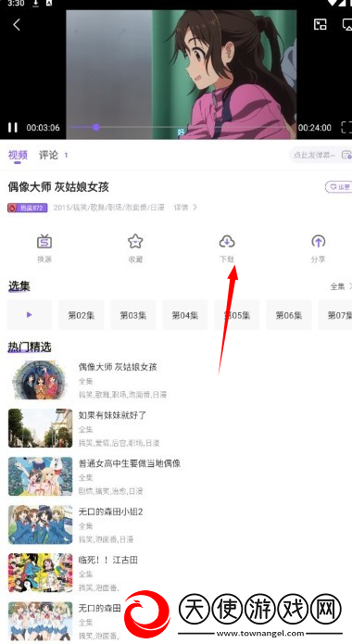Tap the total duration 00:24:00
This screenshot has width=352, height=644.
click(315, 128)
